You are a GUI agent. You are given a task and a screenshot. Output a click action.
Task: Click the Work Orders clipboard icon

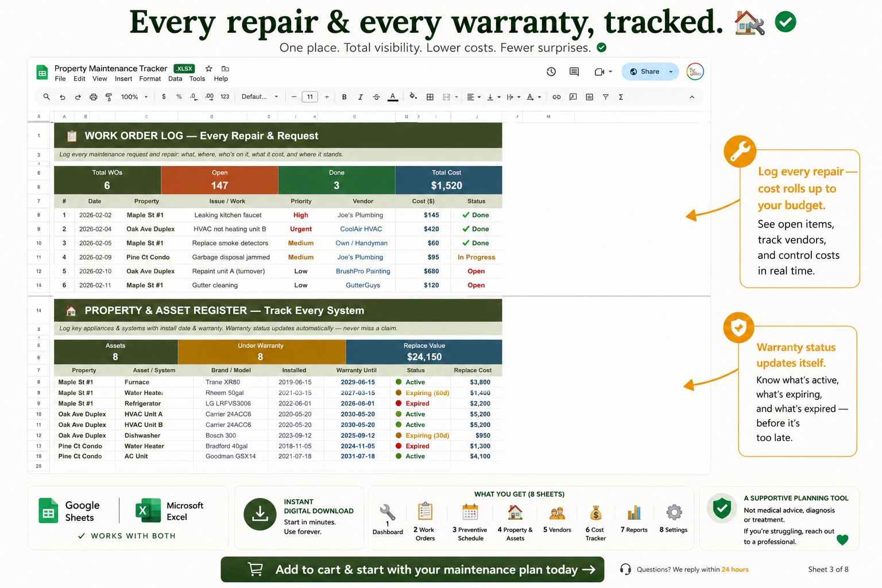click(x=425, y=511)
